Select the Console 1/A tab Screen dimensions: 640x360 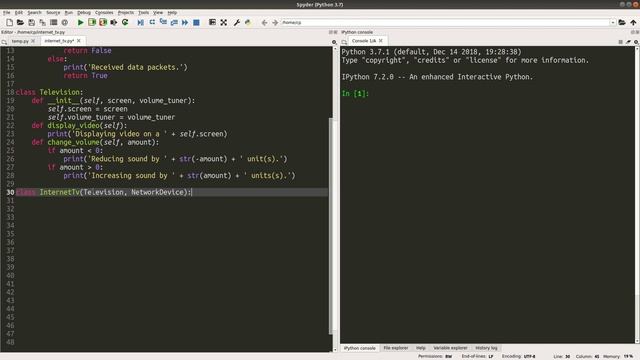click(364, 41)
